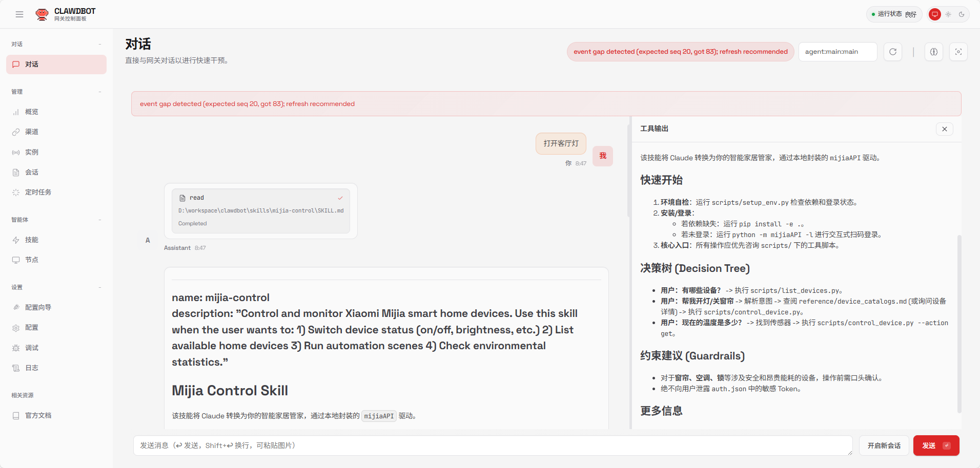The image size is (980, 468).
Task: Open the 调试 debug page
Action: 31,348
